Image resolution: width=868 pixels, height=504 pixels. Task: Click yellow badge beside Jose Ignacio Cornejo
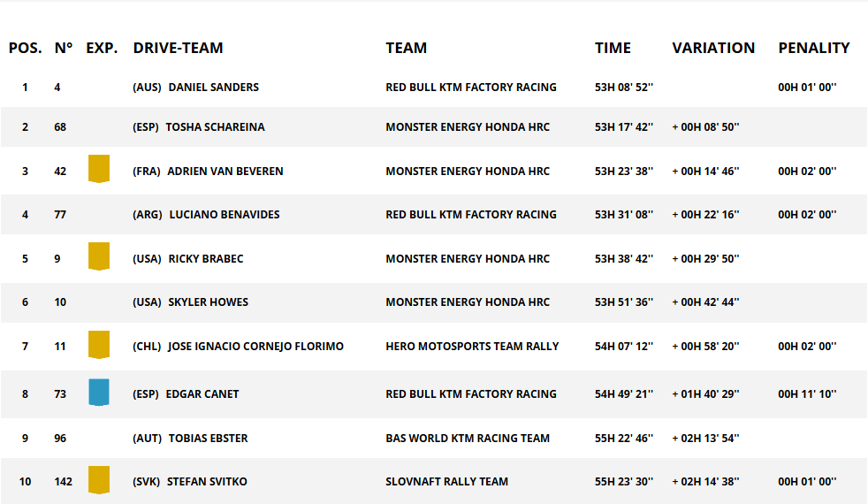point(99,345)
